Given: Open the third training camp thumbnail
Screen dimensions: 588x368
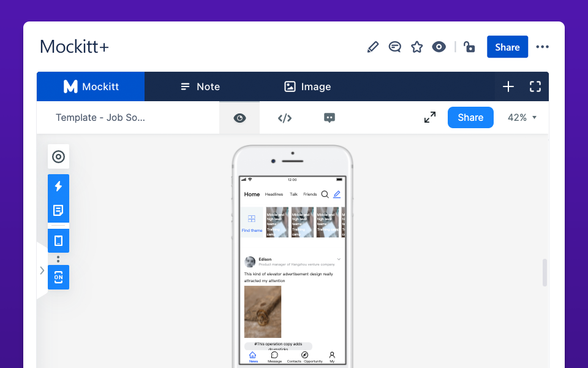Looking at the screenshot, I should coord(327,222).
